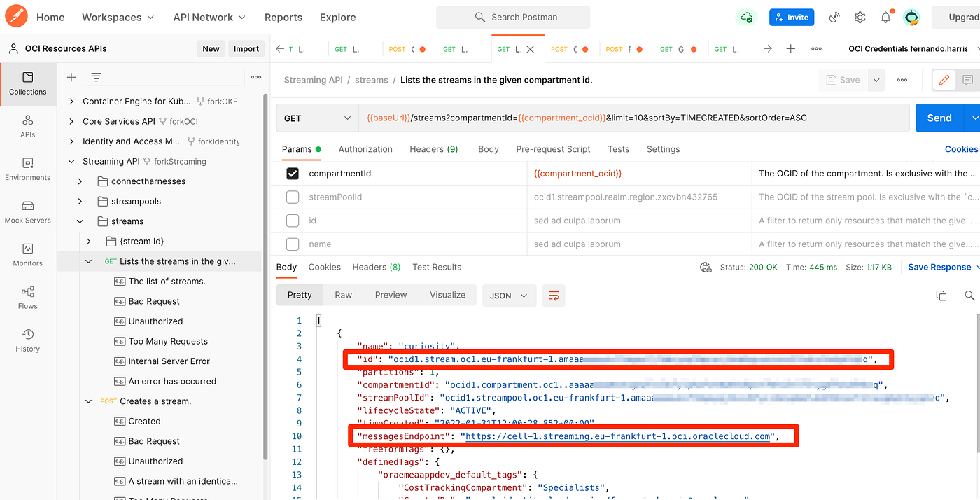Open the Explore menu item
This screenshot has width=980, height=500.
(337, 17)
